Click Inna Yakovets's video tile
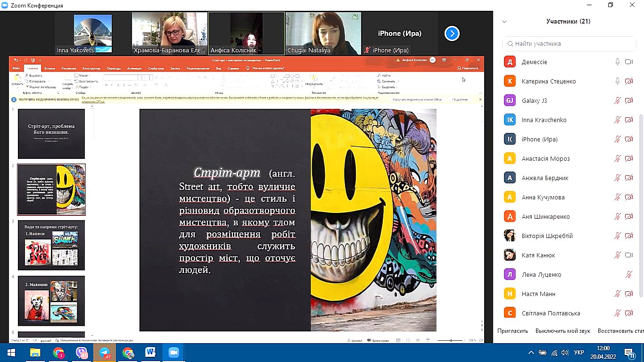Screen dimensions: 644x362 (93, 33)
